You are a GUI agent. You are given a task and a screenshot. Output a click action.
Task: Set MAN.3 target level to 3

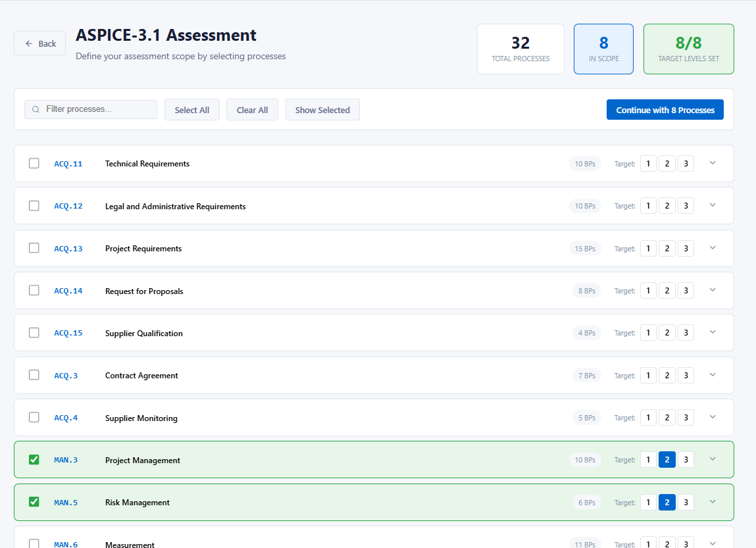(x=686, y=460)
